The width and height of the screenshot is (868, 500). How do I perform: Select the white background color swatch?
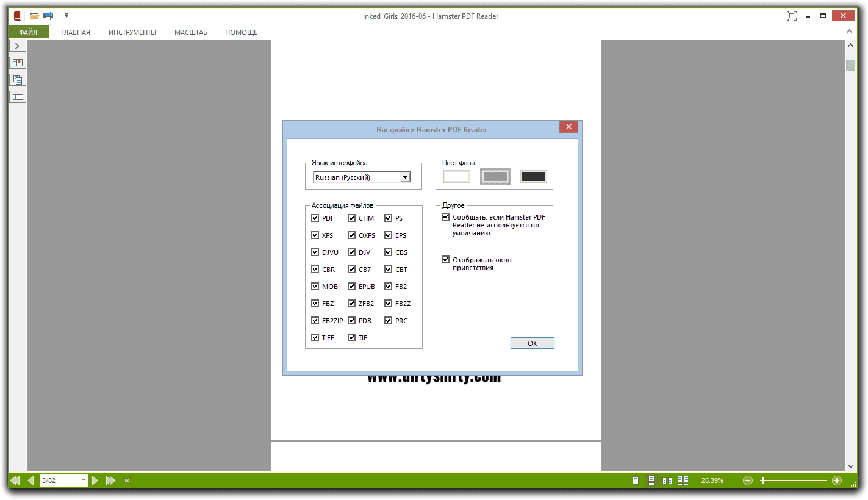[457, 176]
